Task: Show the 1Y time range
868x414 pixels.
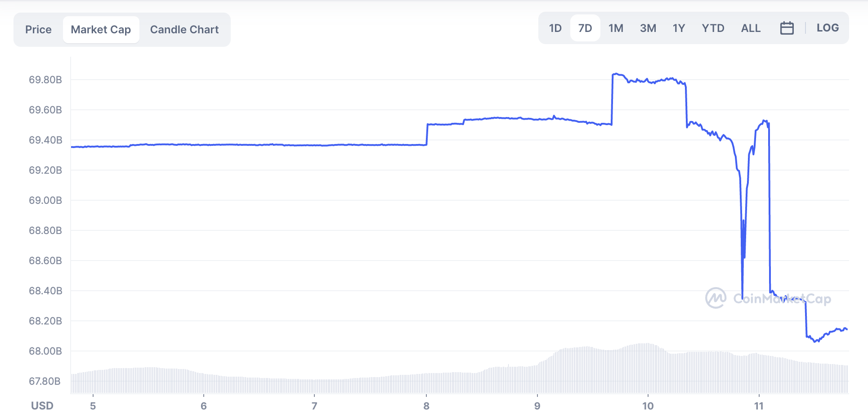Action: (679, 28)
